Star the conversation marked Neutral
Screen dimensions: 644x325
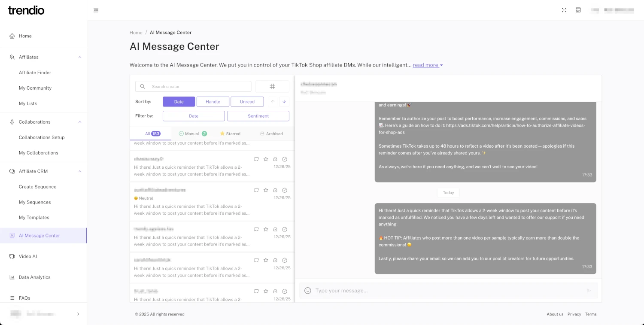(x=266, y=190)
